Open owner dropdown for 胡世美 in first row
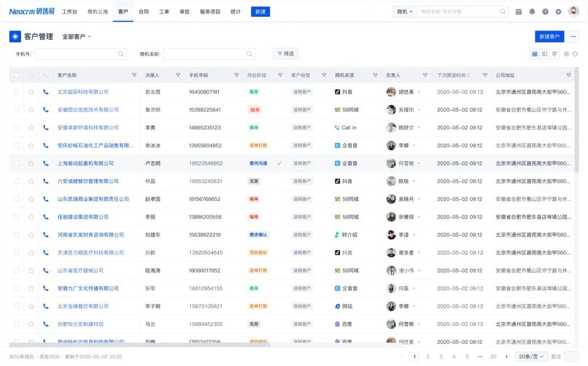 pos(419,92)
